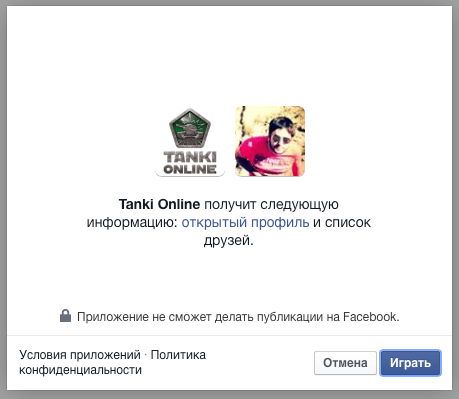Image resolution: width=459 pixels, height=399 pixels.
Task: Open the Условия приложений link
Action: (x=80, y=355)
